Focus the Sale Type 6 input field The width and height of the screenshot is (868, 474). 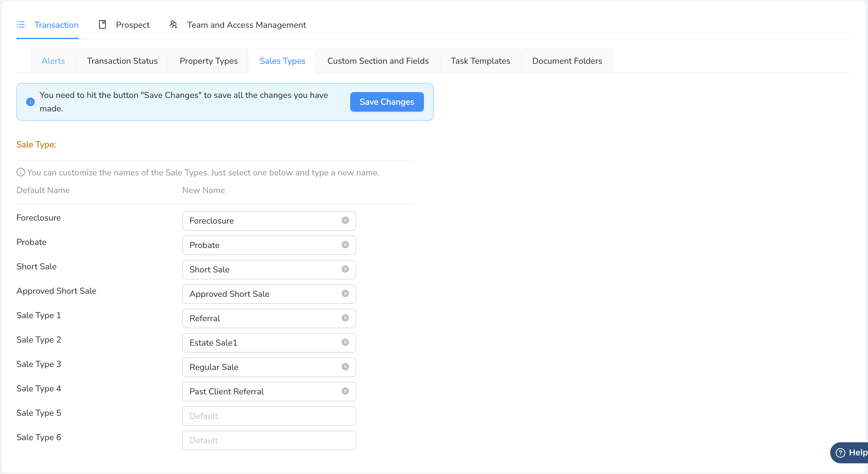coord(269,440)
